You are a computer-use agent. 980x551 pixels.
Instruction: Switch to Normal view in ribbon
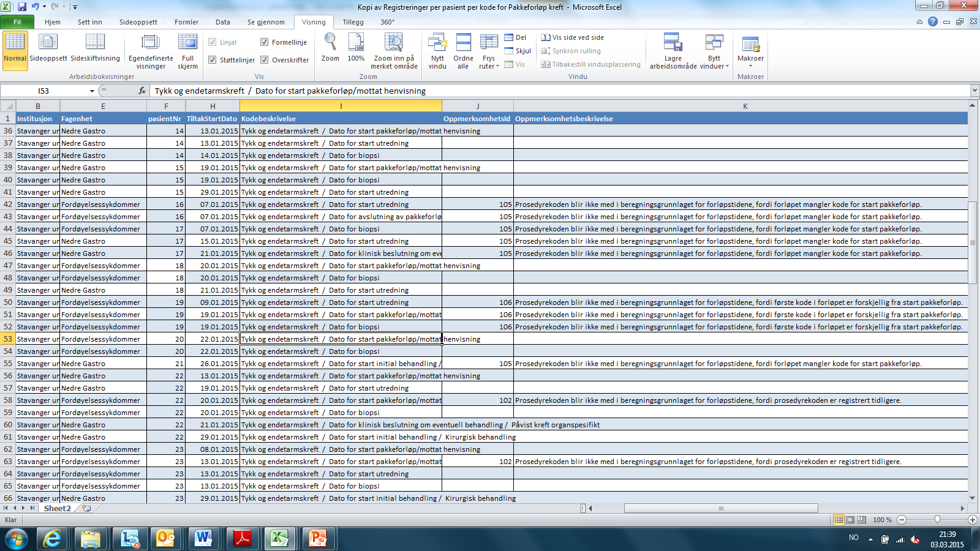click(15, 50)
